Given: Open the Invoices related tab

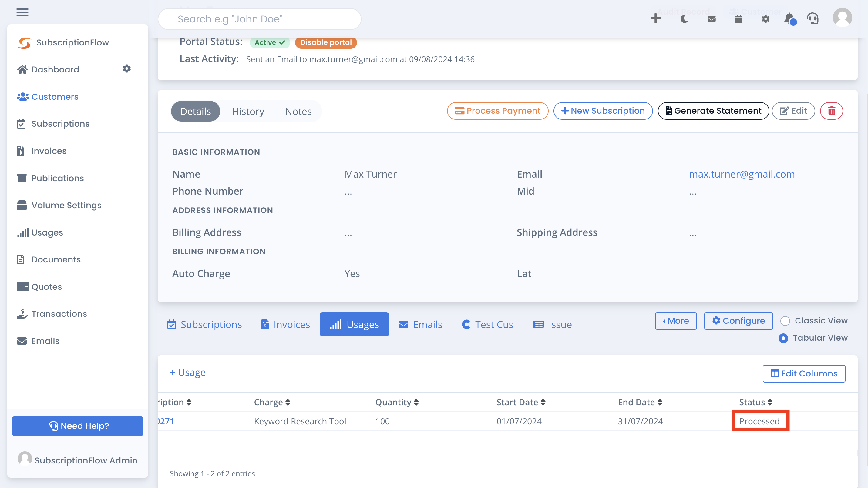Looking at the screenshot, I should tap(285, 325).
